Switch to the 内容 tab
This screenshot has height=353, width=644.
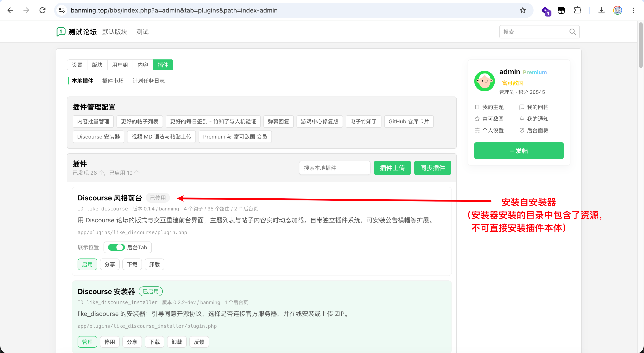(x=143, y=65)
